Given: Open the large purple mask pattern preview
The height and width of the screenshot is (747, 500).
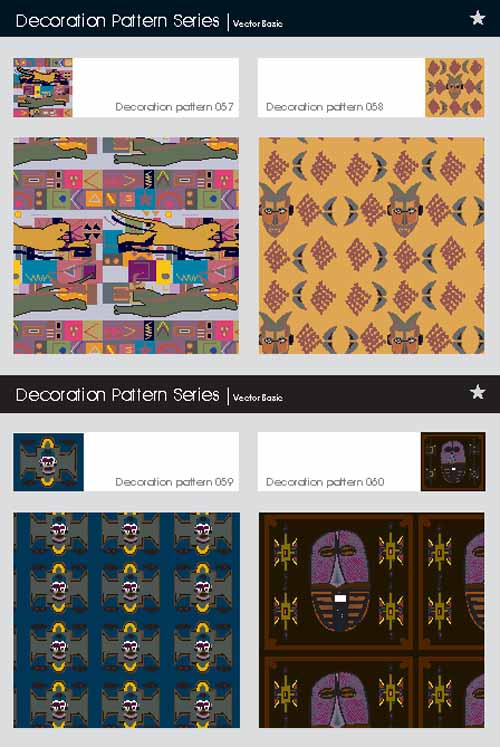Looking at the screenshot, I should pyautogui.click(x=372, y=620).
